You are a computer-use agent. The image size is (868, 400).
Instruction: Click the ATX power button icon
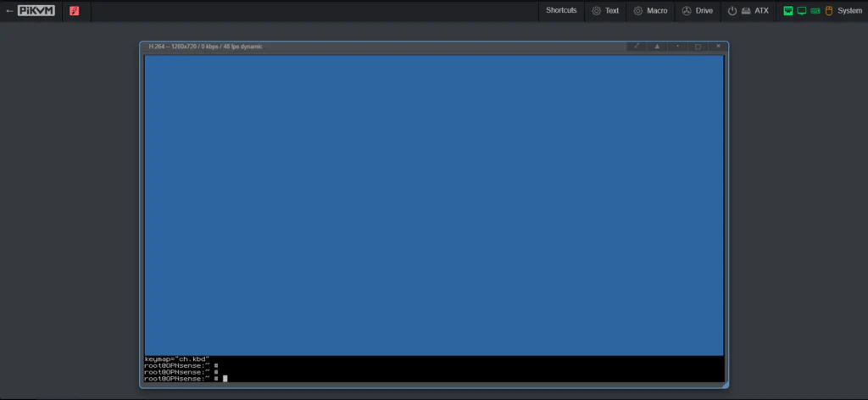click(x=732, y=11)
